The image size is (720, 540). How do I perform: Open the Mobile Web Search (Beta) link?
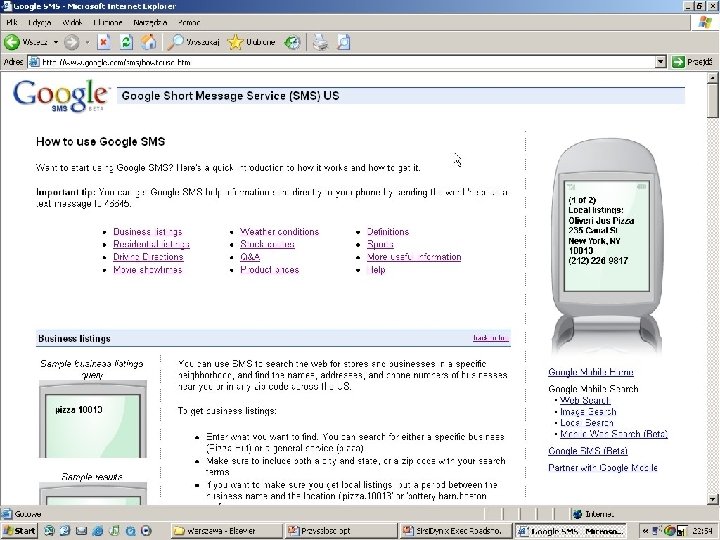click(613, 434)
